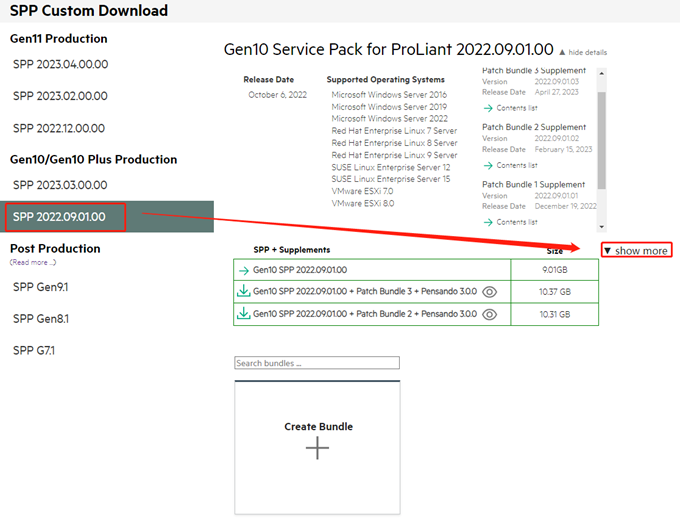Image resolution: width=680 pixels, height=526 pixels.
Task: Select SPP 2022.12.00.00 in sidebar
Action: click(x=60, y=128)
